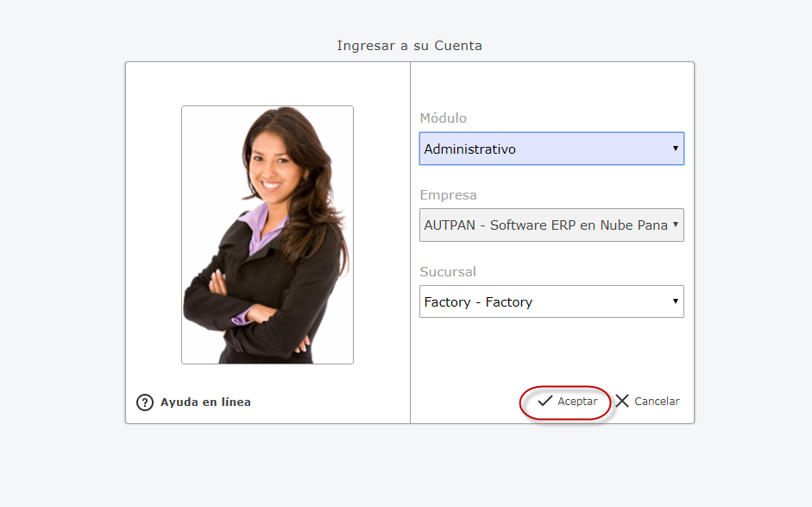Open the Módulo dropdown showing Administrativo

[551, 149]
